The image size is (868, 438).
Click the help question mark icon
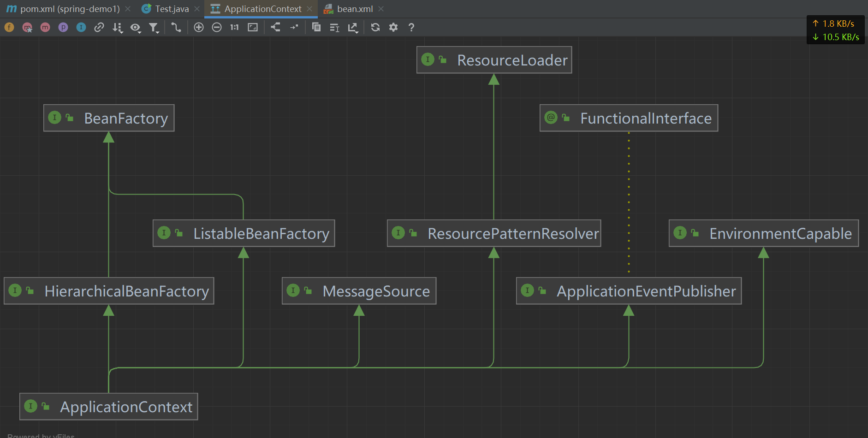[x=411, y=28]
